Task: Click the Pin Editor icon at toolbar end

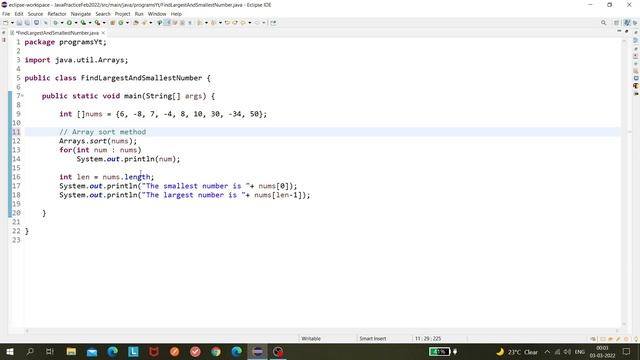Action: pyautogui.click(x=273, y=23)
